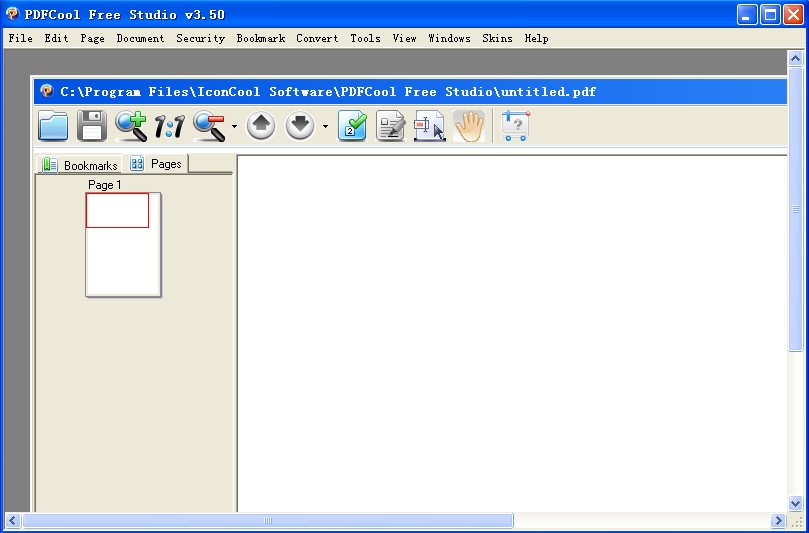Click the horizontal scrollbar left arrow

tap(13, 521)
